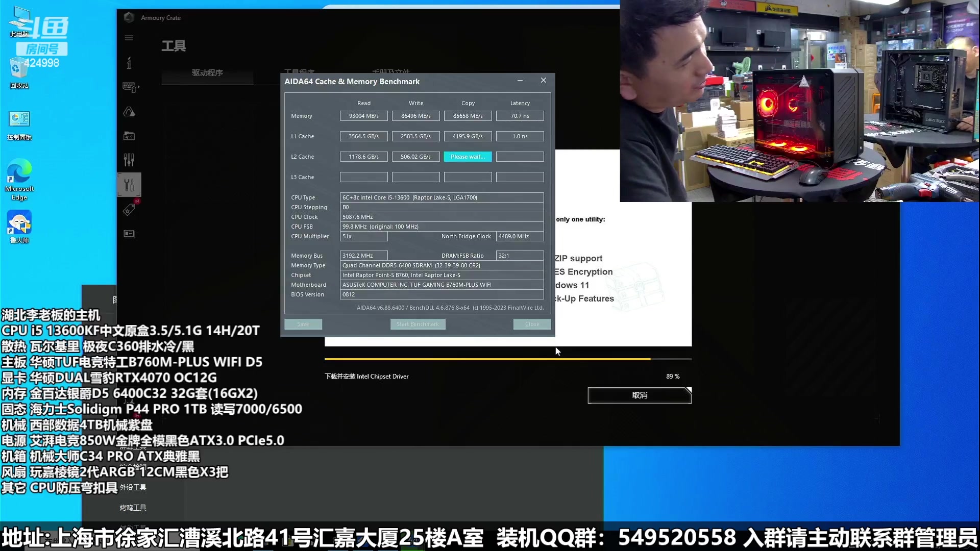Click the highlighted Please wait... cell

point(468,157)
